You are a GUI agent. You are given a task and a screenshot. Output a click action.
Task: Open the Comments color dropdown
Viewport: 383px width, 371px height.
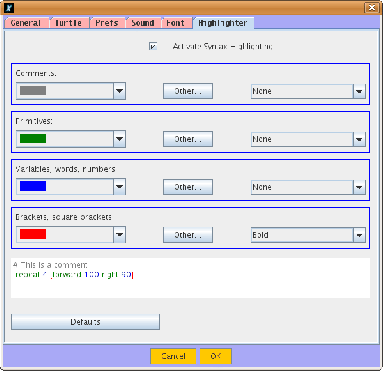pyautogui.click(x=119, y=91)
